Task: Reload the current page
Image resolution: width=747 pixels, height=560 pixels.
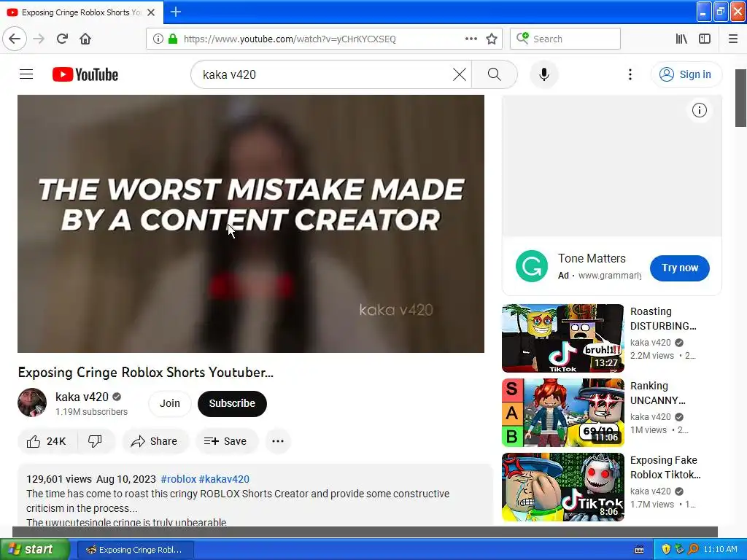Action: [x=62, y=39]
